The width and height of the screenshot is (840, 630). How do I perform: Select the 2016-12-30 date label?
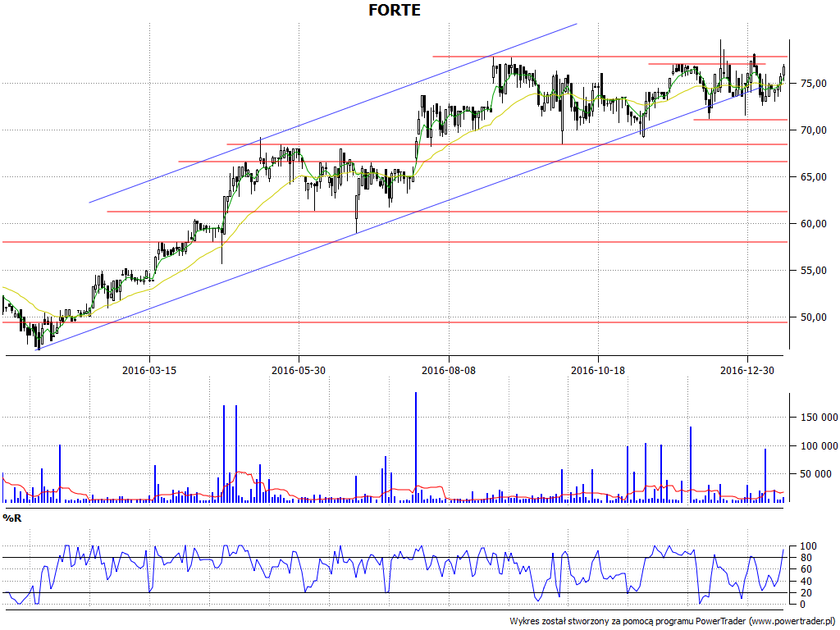click(747, 370)
